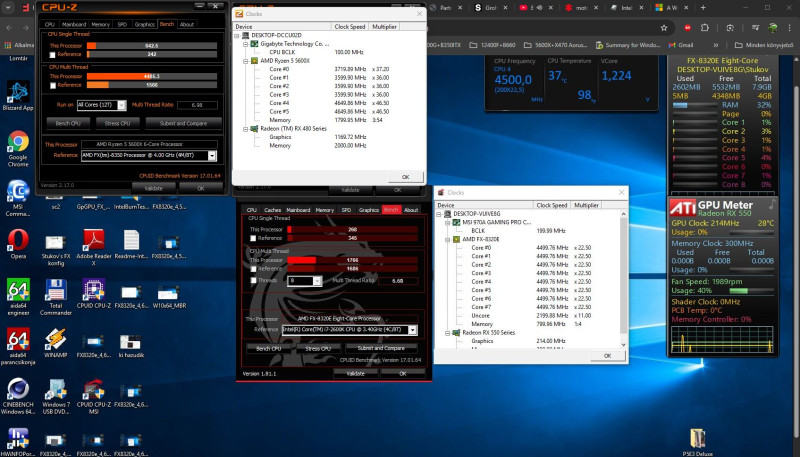800x457 pixels.
Task: Click OK in the Ryzen Clocks window
Action: coord(405,177)
